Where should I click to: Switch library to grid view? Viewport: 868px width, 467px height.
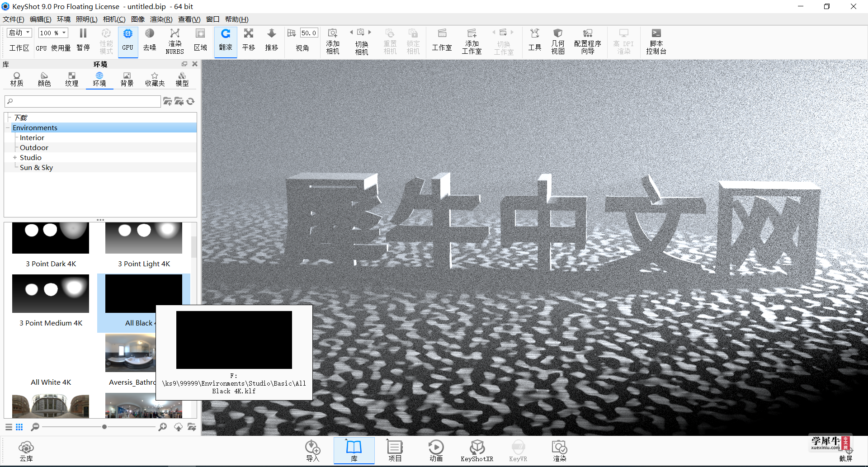pyautogui.click(x=19, y=427)
